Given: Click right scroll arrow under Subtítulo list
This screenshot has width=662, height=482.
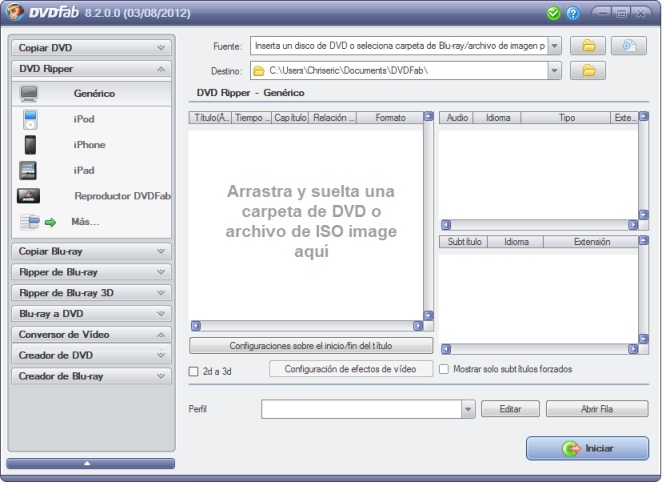Looking at the screenshot, I should tap(632, 349).
